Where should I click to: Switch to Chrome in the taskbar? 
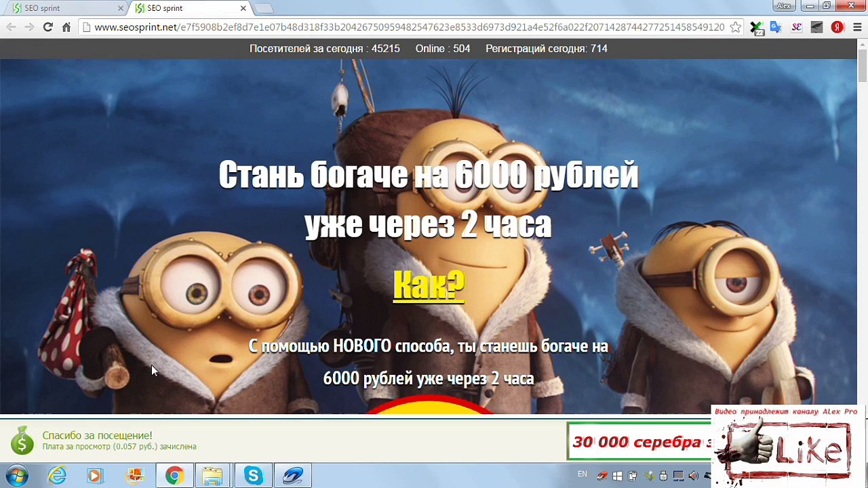pyautogui.click(x=174, y=476)
